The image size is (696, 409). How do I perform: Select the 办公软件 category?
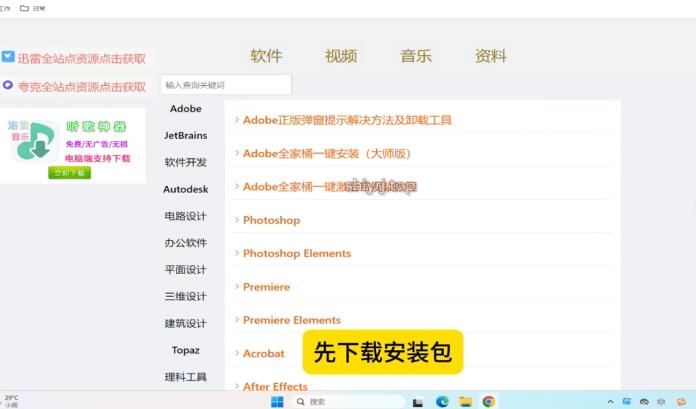tap(186, 242)
